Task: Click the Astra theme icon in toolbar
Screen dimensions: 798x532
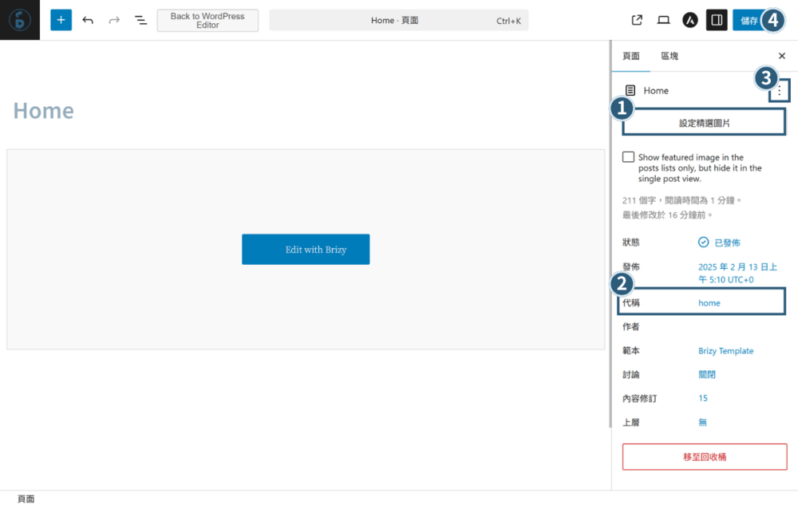Action: click(689, 19)
